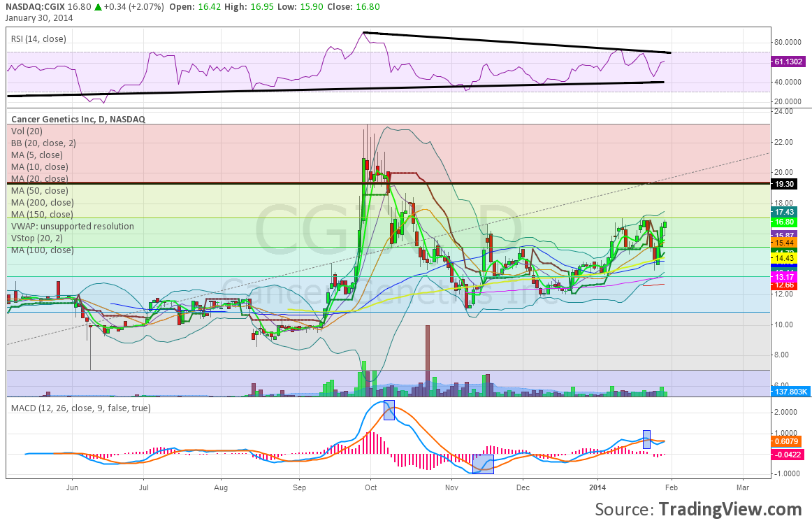Image resolution: width=812 pixels, height=528 pixels.
Task: Click the blue highlight box at MACD peak
Action: click(389, 410)
